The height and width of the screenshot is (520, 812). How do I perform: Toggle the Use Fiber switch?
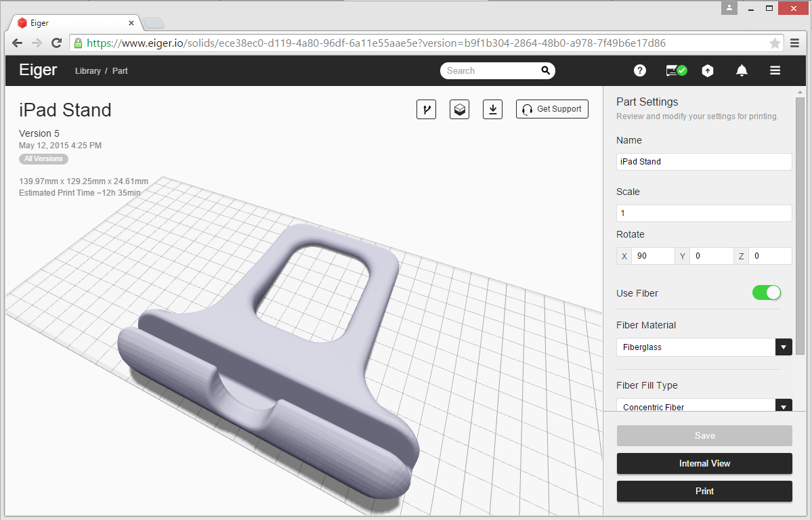coord(766,292)
